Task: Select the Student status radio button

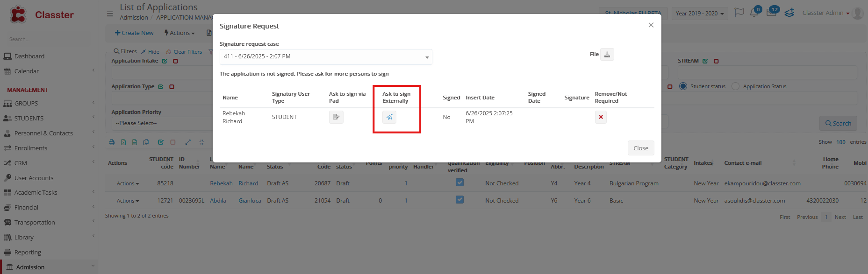Action: pos(683,86)
